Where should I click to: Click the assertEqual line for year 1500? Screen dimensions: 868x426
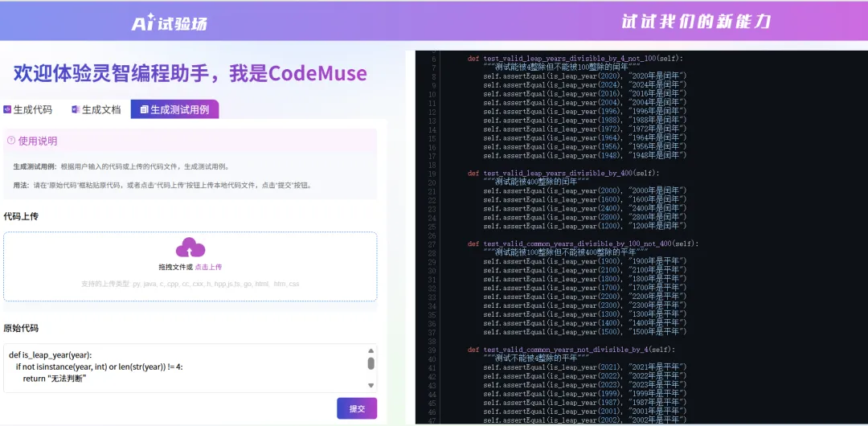584,332
